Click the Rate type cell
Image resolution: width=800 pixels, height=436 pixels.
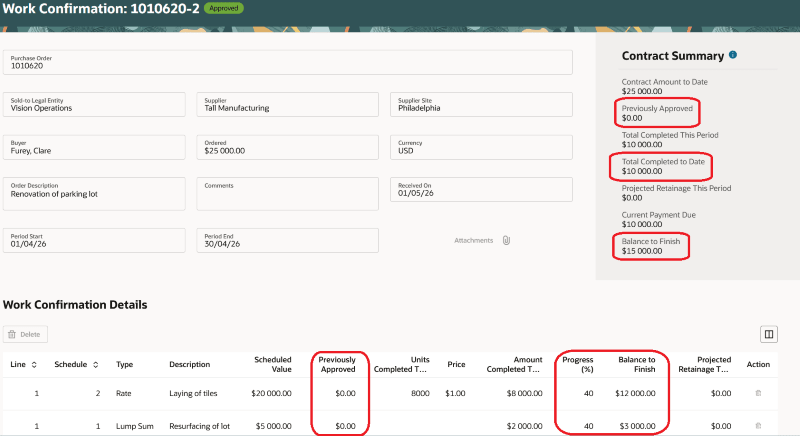123,393
